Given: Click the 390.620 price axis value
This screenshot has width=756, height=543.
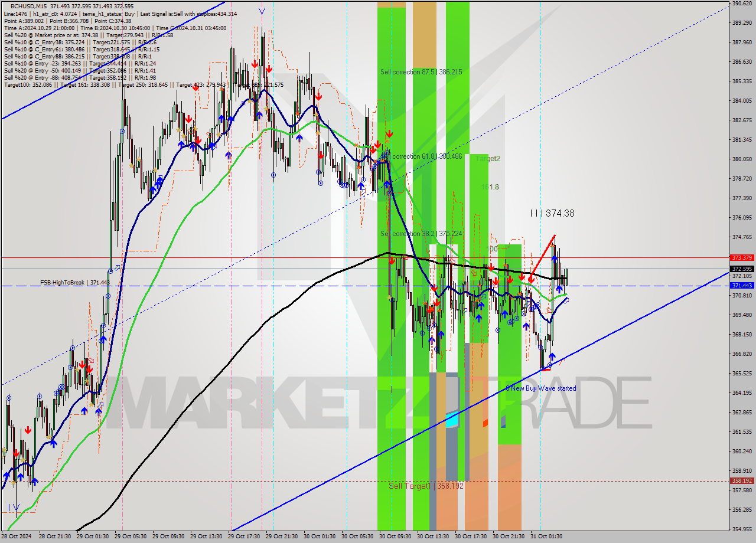Looking at the screenshot, I should point(742,4).
